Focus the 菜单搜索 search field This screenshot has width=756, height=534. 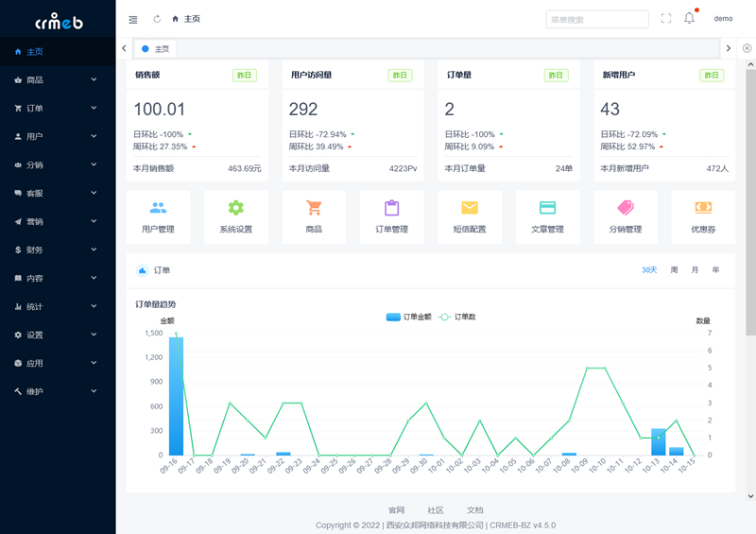596,19
